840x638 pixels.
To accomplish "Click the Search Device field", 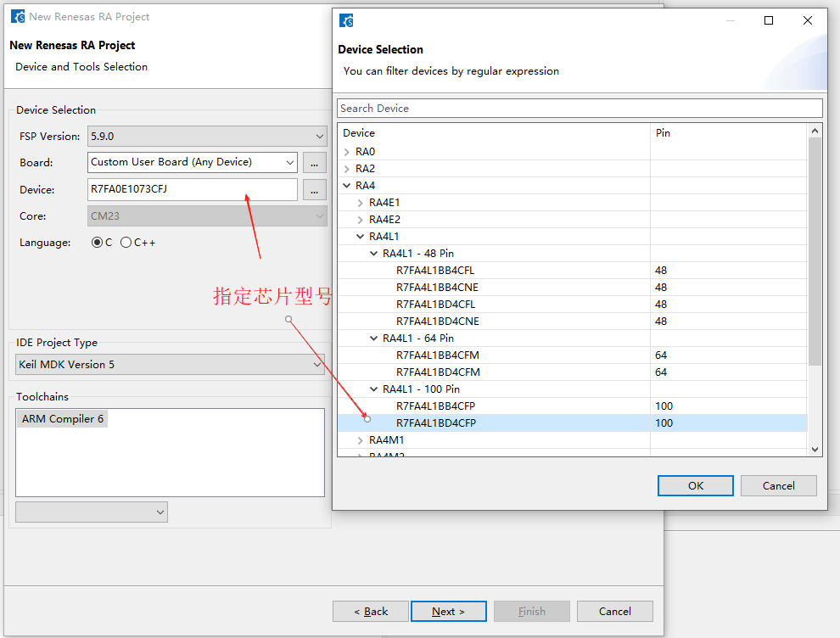I will pos(580,109).
